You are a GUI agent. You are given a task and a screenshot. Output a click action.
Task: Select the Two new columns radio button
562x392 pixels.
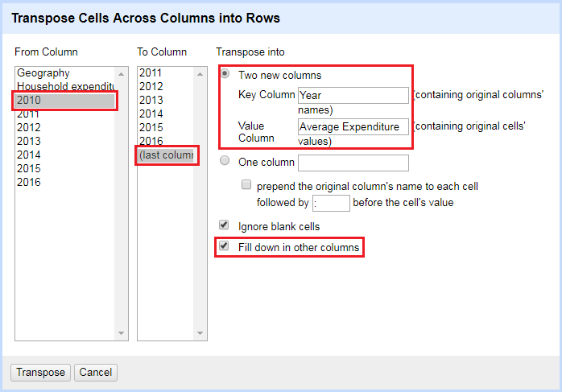click(225, 75)
